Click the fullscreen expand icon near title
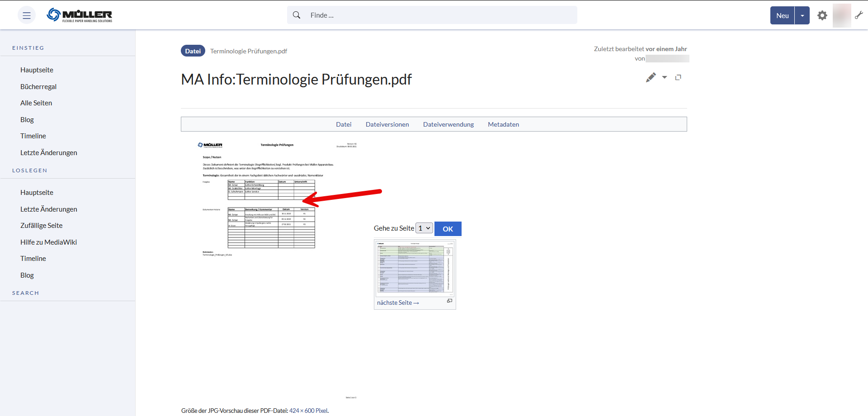Screen dimensions: 868x416 [x=678, y=77]
